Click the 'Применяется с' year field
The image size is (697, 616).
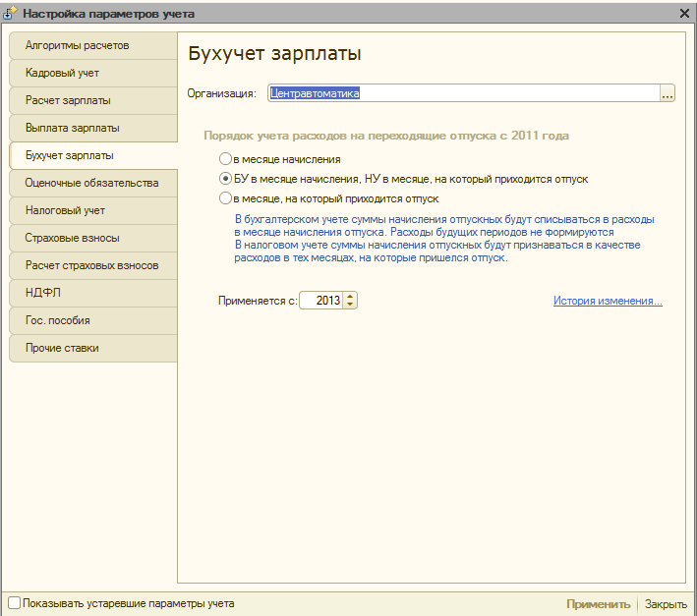click(x=321, y=302)
